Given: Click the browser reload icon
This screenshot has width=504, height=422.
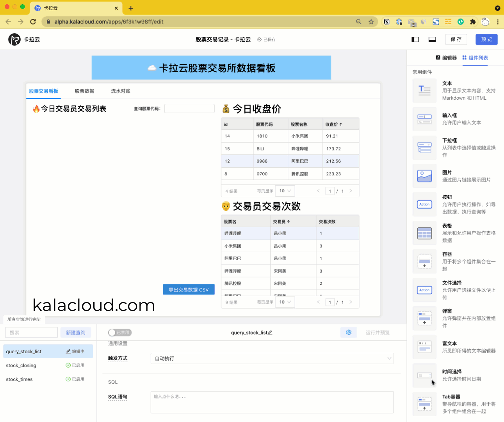Looking at the screenshot, I should click(33, 22).
